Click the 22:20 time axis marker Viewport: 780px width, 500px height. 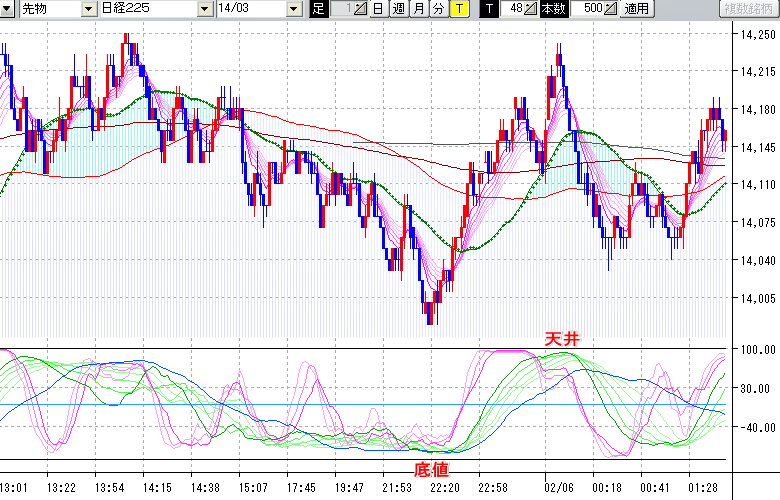pos(445,487)
